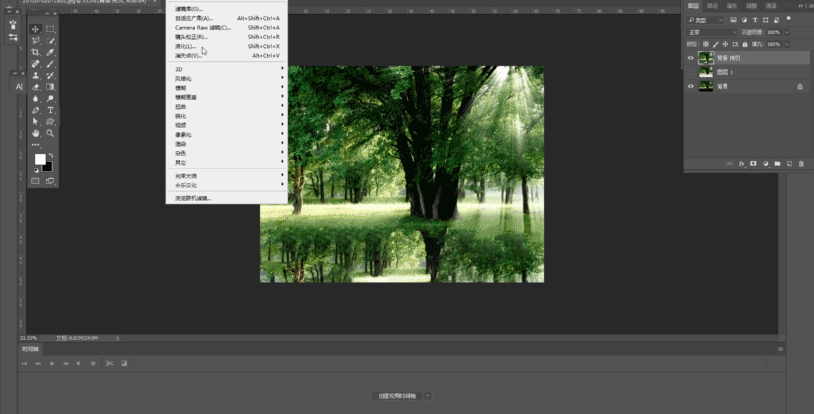
Task: Toggle visibility of the 背景 layer
Action: (690, 87)
